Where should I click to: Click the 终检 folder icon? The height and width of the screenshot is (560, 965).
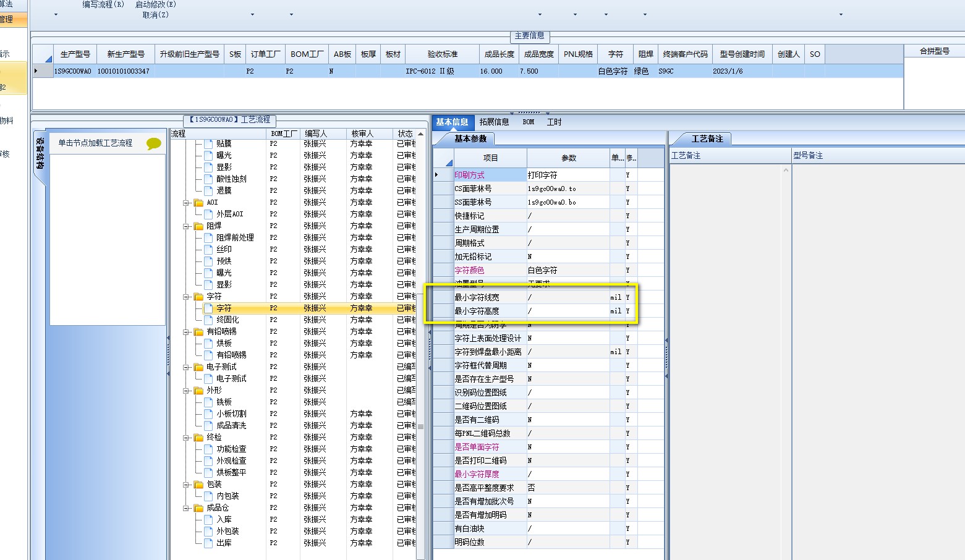198,437
